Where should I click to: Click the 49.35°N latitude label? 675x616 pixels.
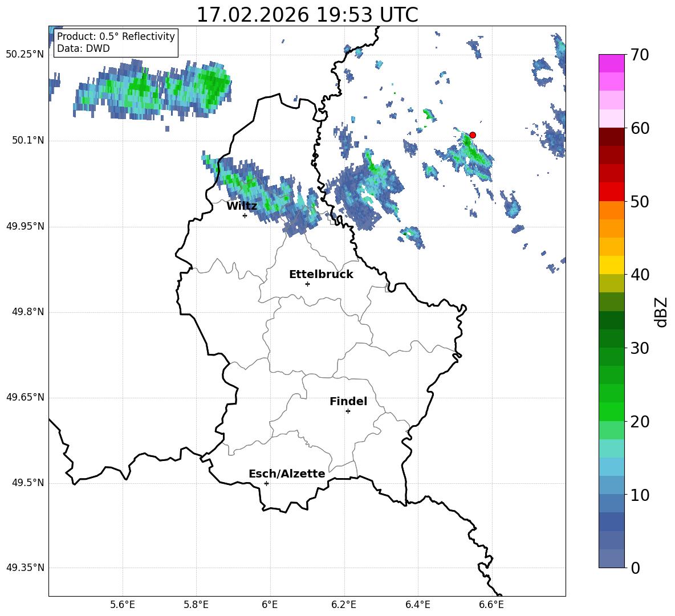click(x=25, y=568)
